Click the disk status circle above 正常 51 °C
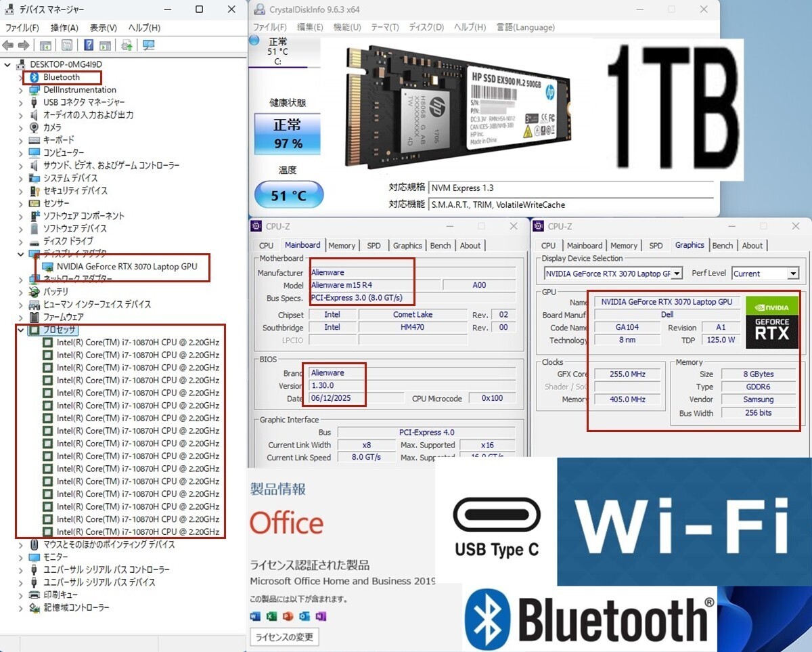This screenshot has width=812, height=652. pos(254,41)
